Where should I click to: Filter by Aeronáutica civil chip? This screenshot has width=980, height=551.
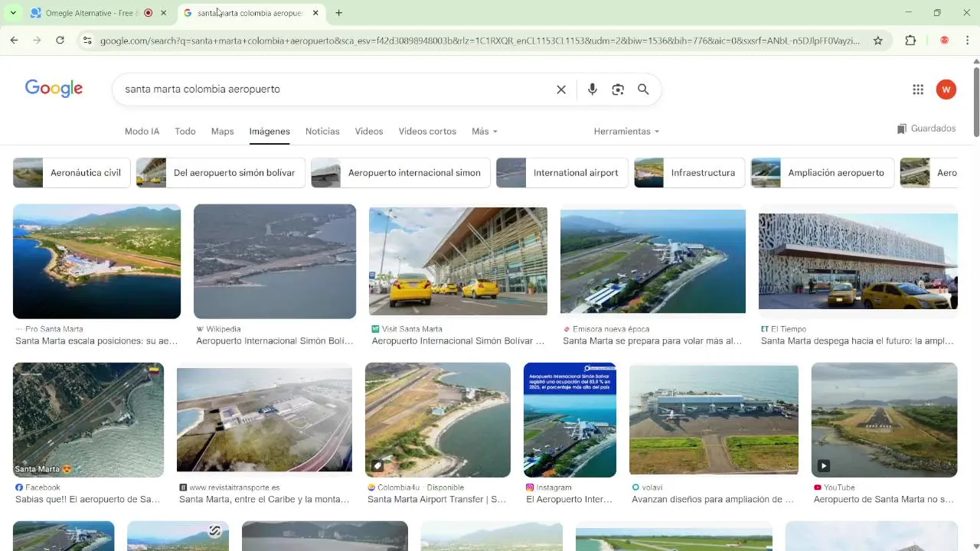tap(72, 173)
